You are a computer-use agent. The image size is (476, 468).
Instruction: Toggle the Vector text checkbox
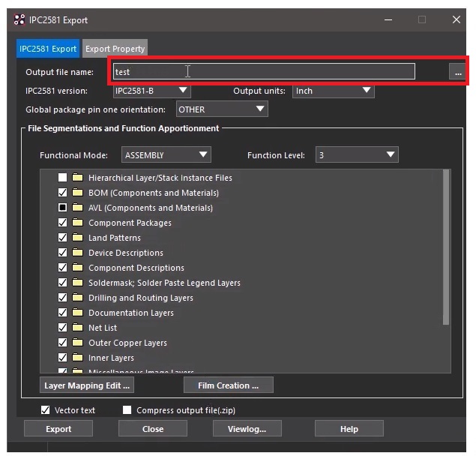click(45, 410)
